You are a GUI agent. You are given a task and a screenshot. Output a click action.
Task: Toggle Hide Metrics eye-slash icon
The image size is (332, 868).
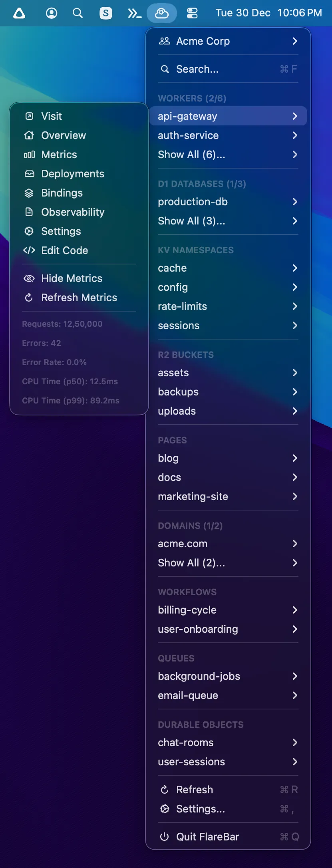coord(29,278)
